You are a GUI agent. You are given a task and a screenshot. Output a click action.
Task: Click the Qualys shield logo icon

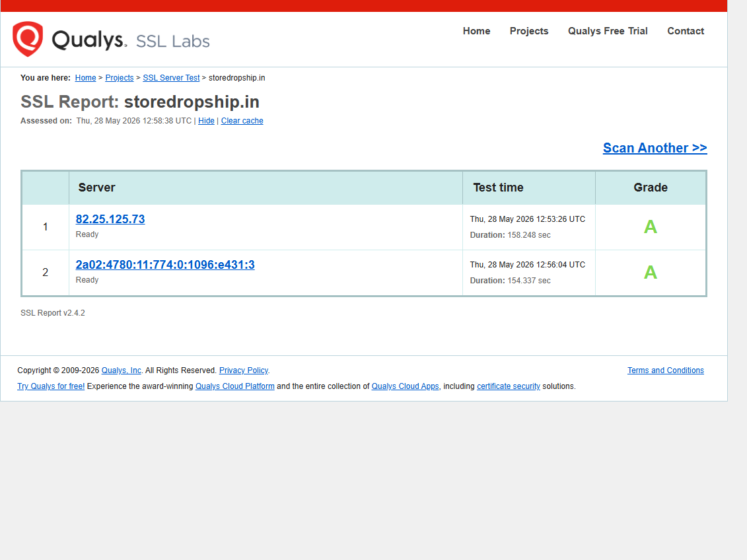pyautogui.click(x=28, y=38)
